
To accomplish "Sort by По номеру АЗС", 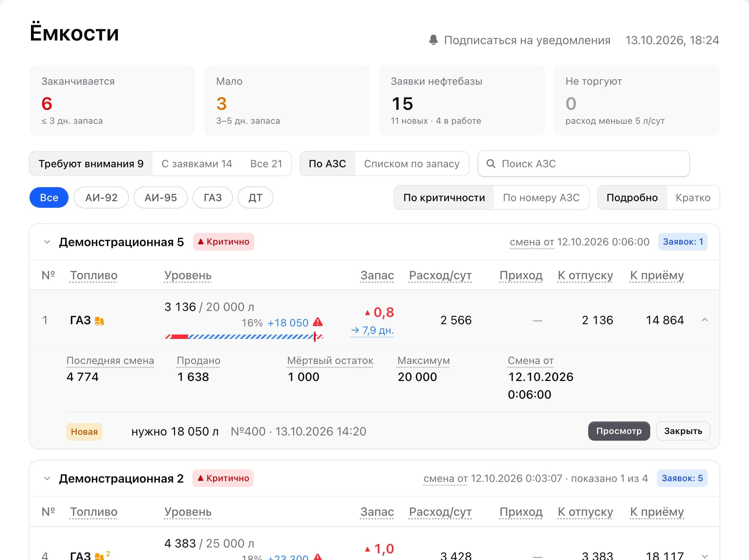I will [541, 197].
